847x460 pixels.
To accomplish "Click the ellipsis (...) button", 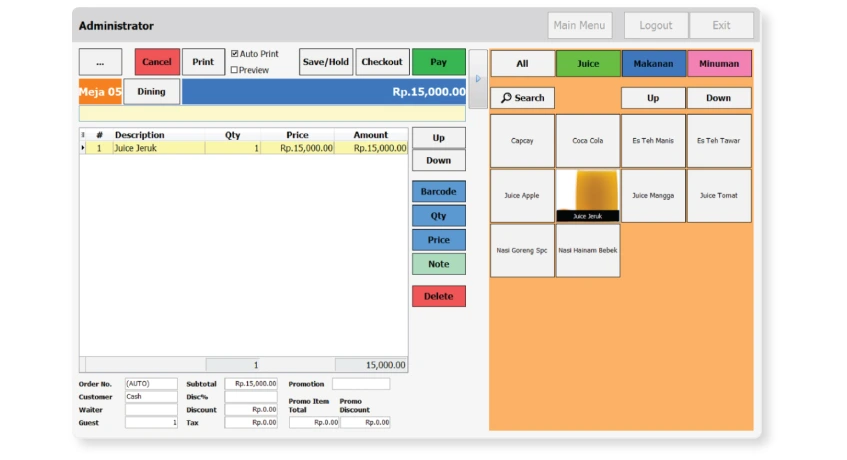I will tap(100, 62).
